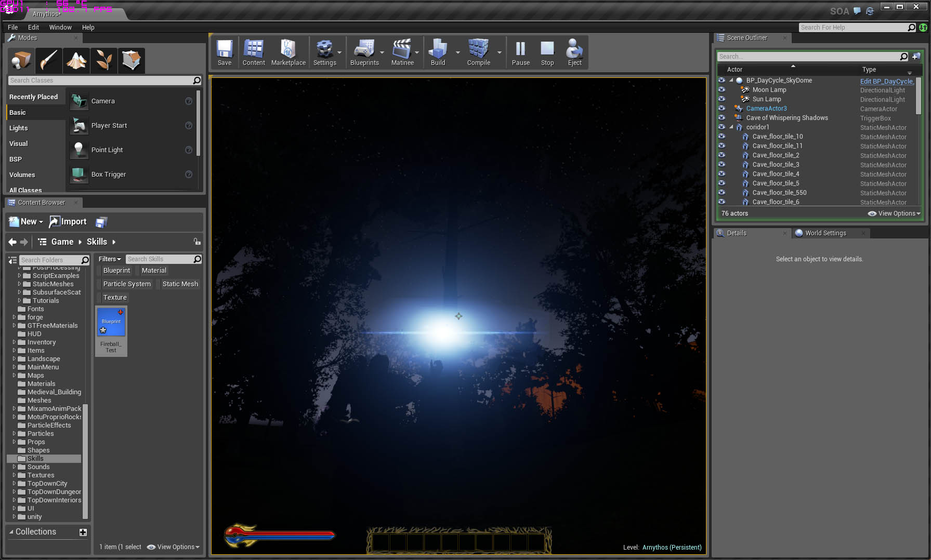This screenshot has height=560, width=931.
Task: Click the Blueprints toolbar icon
Action: [x=364, y=52]
